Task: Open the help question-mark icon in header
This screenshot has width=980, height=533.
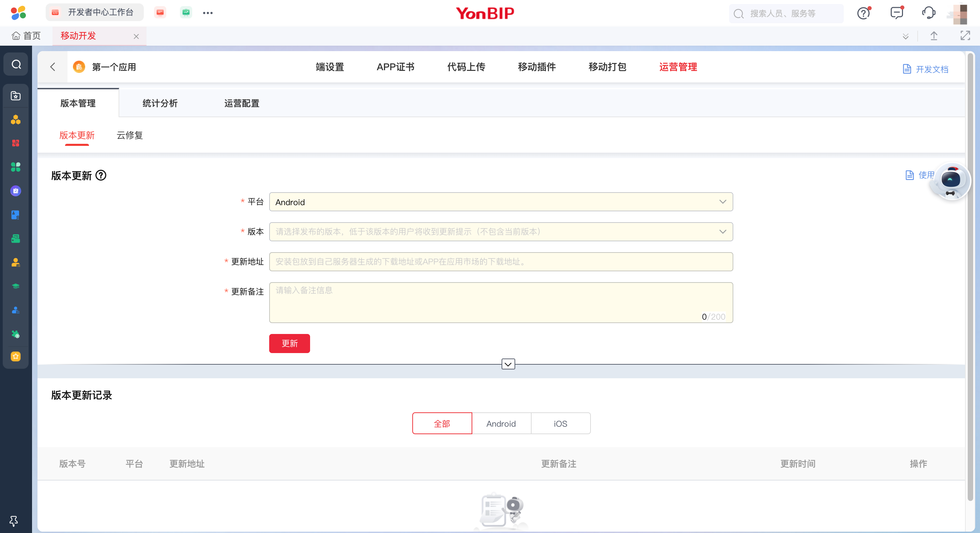Action: [x=863, y=13]
